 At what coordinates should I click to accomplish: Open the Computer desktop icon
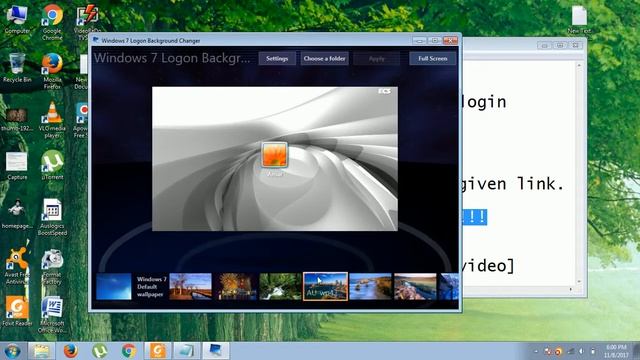click(x=17, y=19)
